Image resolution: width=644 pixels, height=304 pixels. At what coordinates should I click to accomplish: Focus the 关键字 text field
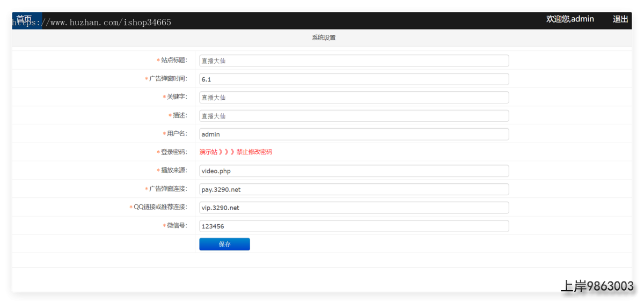click(x=354, y=98)
